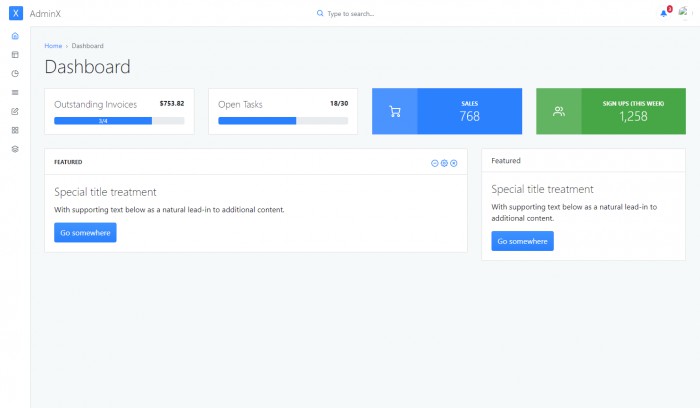Open the layout icon in the sidebar

tap(15, 55)
